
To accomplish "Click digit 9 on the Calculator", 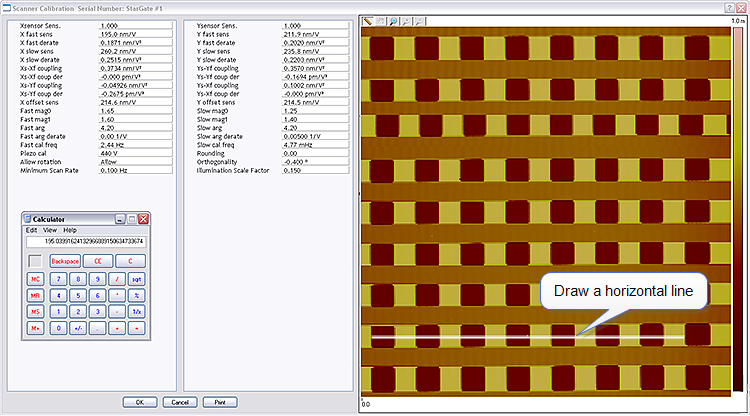I will coord(98,279).
